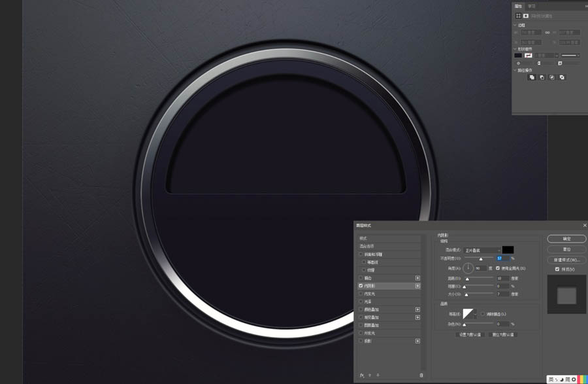Collapse the path operations section chevron
The image size is (588, 384).
pos(515,70)
